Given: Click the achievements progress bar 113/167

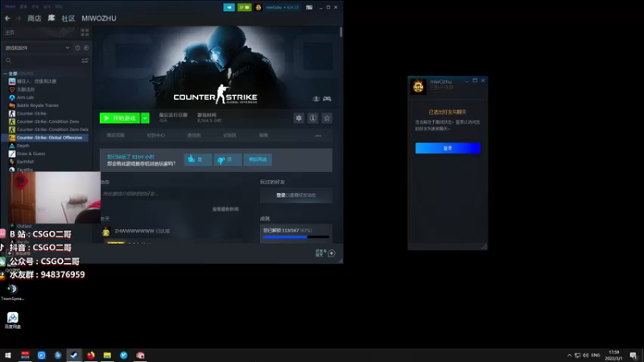Looking at the screenshot, I should tap(295, 237).
